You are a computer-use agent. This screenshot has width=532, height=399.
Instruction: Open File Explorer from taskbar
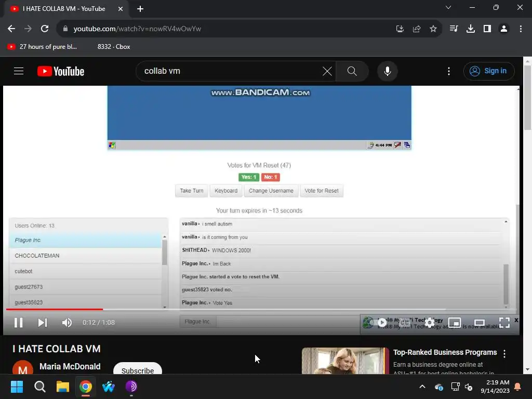pos(63,387)
